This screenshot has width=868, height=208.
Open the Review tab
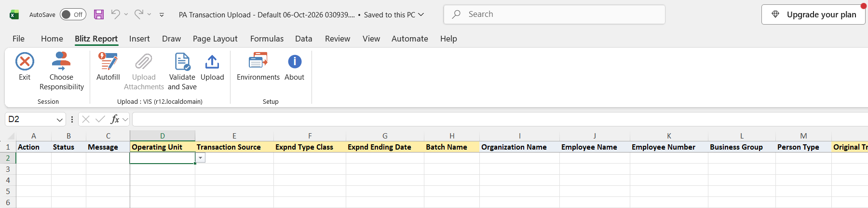click(x=338, y=39)
